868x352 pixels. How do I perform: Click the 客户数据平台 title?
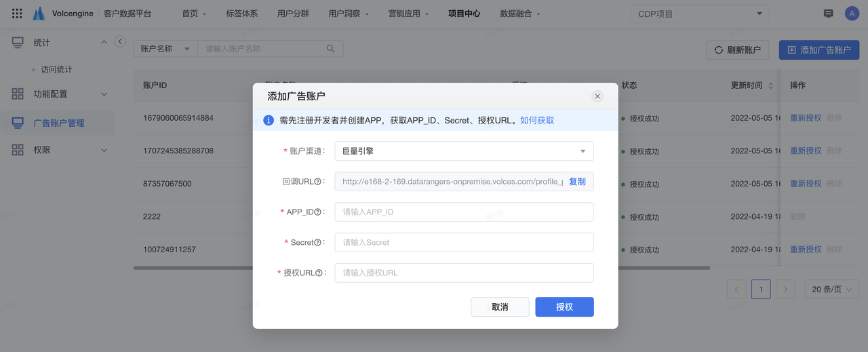pos(128,14)
